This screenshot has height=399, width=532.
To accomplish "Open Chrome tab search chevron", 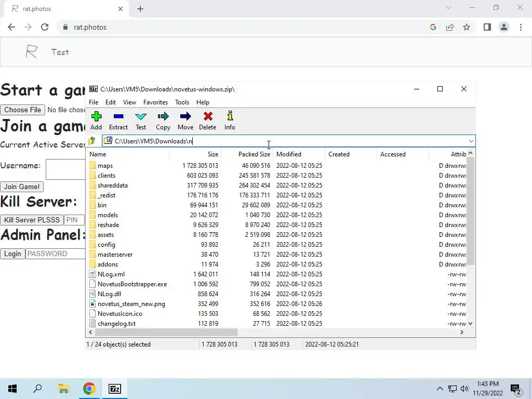I will click(448, 7).
